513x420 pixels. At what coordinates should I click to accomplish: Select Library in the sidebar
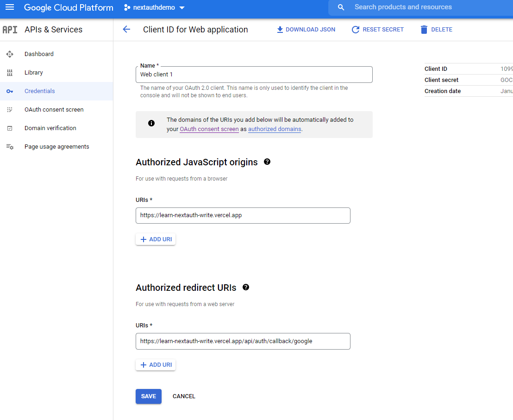click(x=33, y=72)
